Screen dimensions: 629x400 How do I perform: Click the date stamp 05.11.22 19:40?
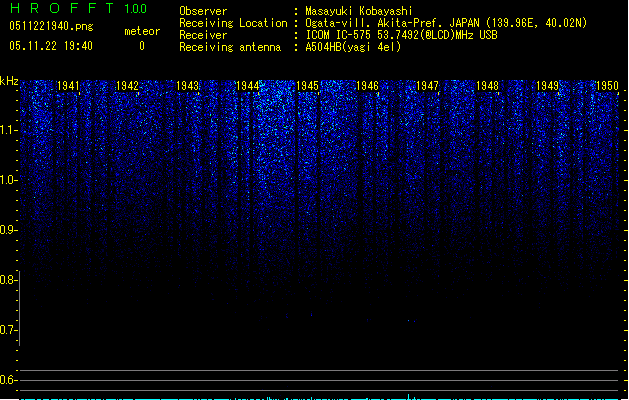(x=51, y=46)
